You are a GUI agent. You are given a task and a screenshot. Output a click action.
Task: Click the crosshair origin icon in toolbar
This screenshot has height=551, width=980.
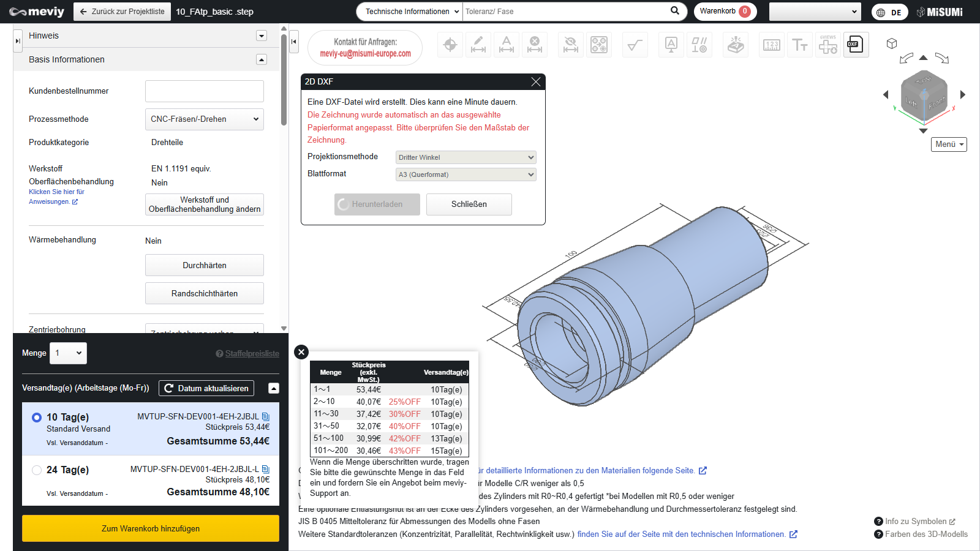click(x=450, y=45)
